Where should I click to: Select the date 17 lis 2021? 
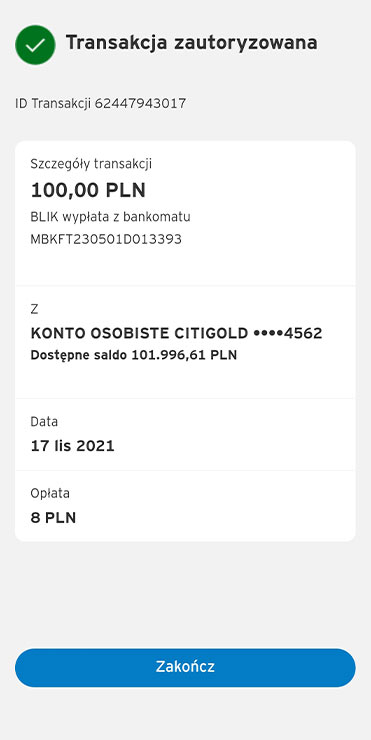point(72,446)
